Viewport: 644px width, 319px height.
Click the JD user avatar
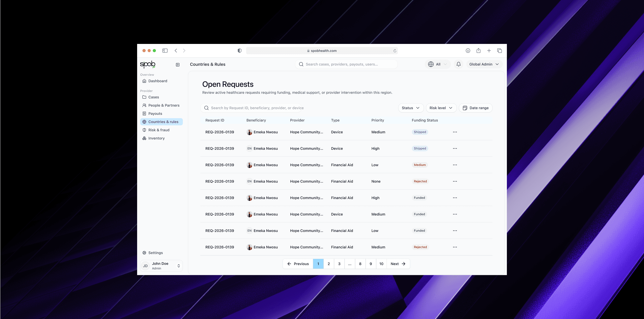tap(145, 266)
